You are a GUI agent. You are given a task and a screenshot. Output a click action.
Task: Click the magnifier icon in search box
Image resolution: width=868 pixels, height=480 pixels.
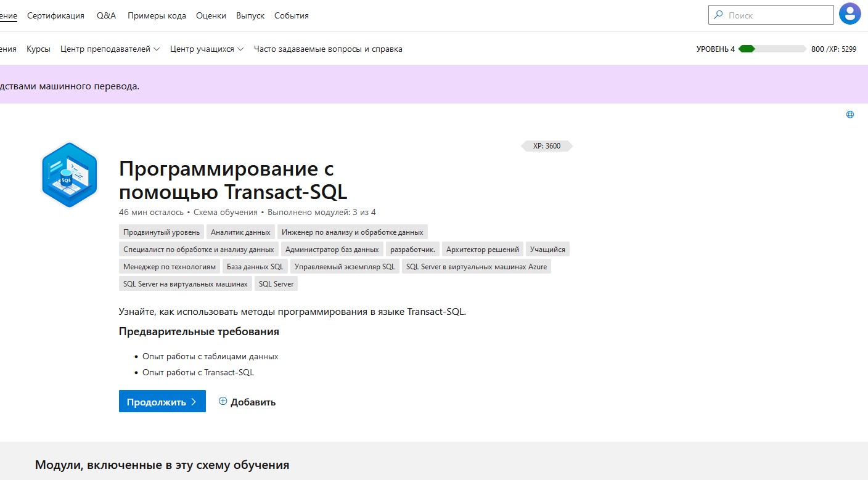click(x=719, y=15)
